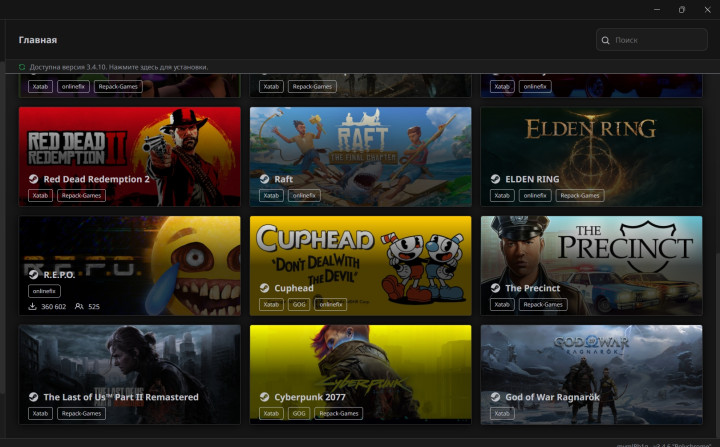Click the update refresh icon beside the version notice
The image size is (720, 447).
[x=22, y=67]
